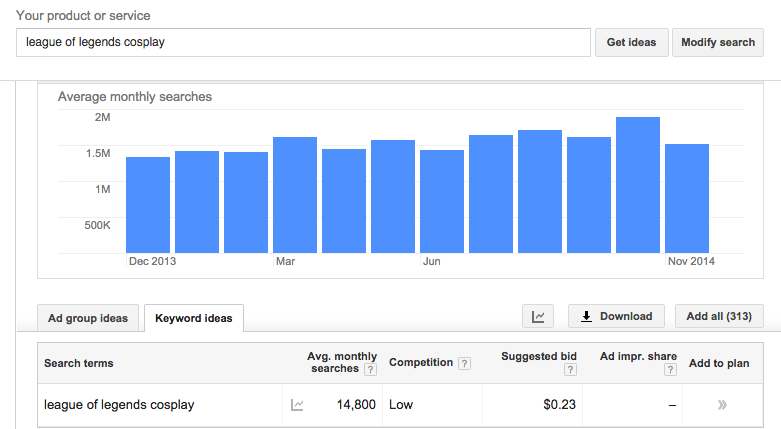Viewport: 781px width, 429px height.
Task: Click Ad impr. share help question mark
Action: pos(670,370)
